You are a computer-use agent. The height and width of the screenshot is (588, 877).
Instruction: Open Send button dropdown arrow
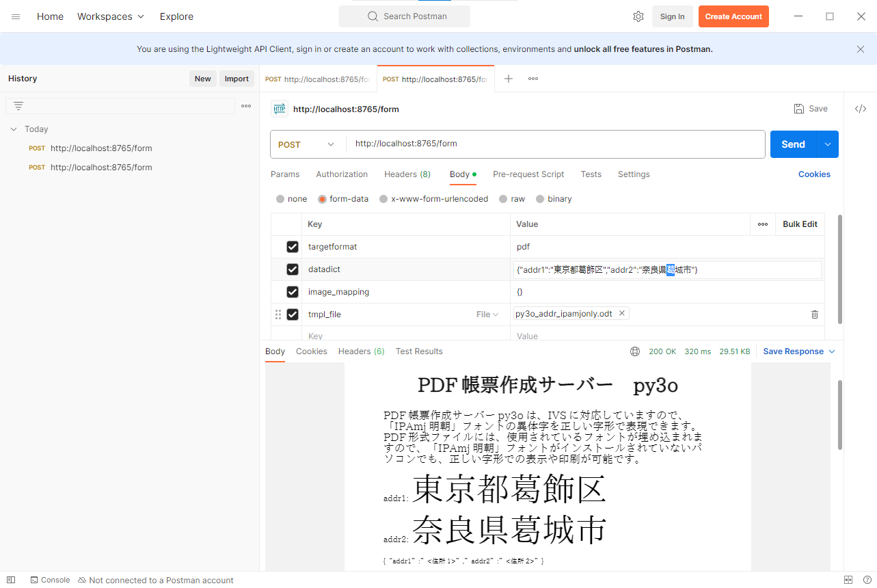click(x=828, y=144)
